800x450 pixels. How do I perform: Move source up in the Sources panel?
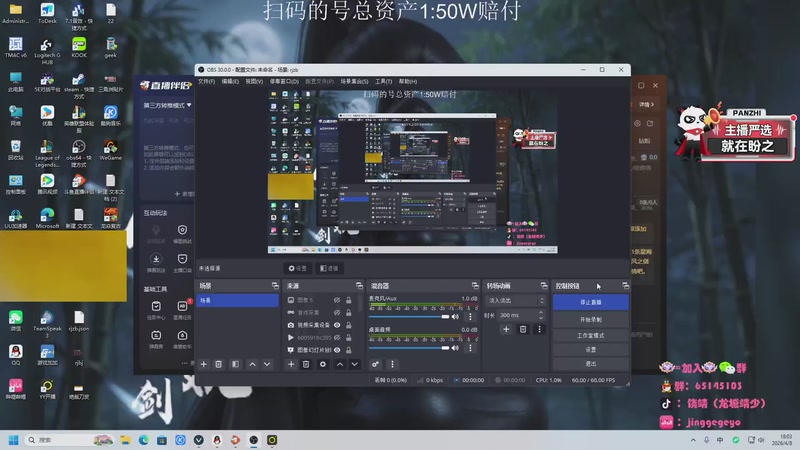tap(340, 364)
